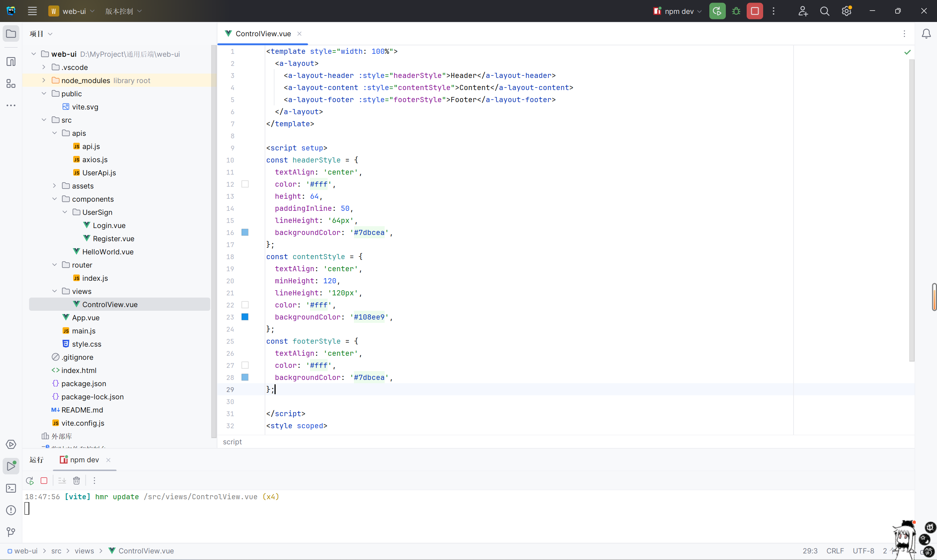Viewport: 937px width, 560px height.
Task: Change line separator via CRLF
Action: [x=835, y=551]
